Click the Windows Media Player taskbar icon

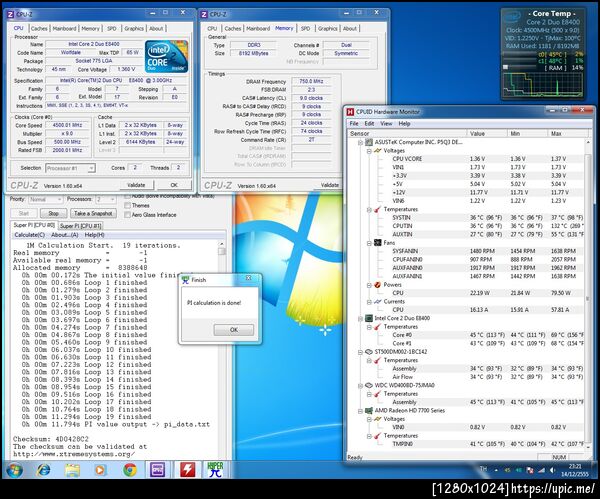(x=100, y=470)
